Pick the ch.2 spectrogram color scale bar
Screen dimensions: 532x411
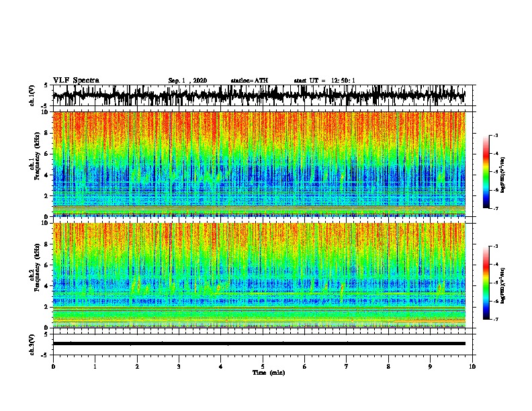[486, 283]
